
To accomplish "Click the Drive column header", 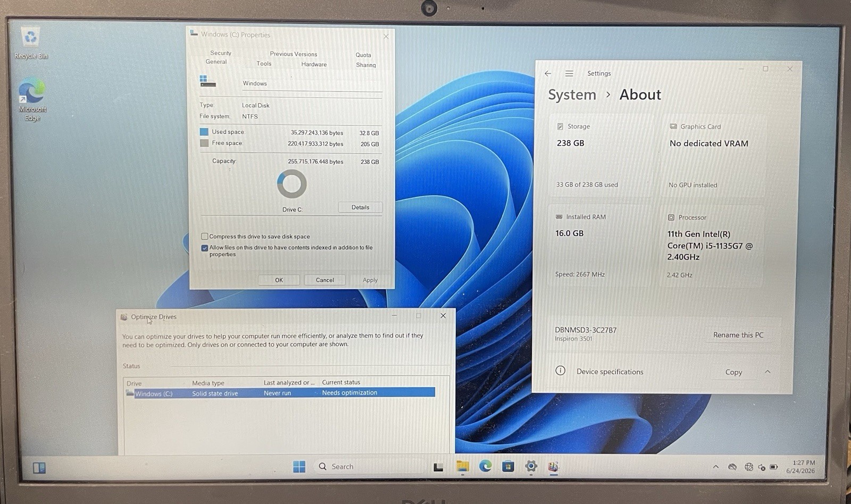I will (x=135, y=383).
